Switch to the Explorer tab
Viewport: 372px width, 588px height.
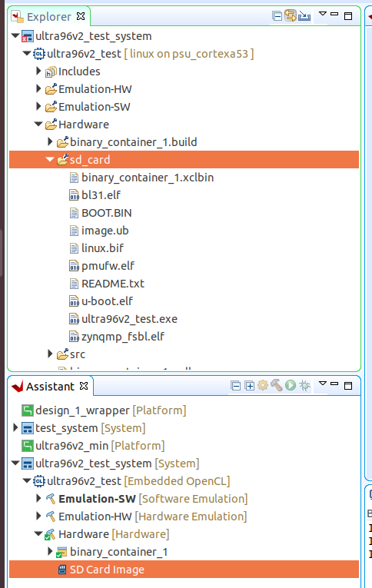point(48,17)
